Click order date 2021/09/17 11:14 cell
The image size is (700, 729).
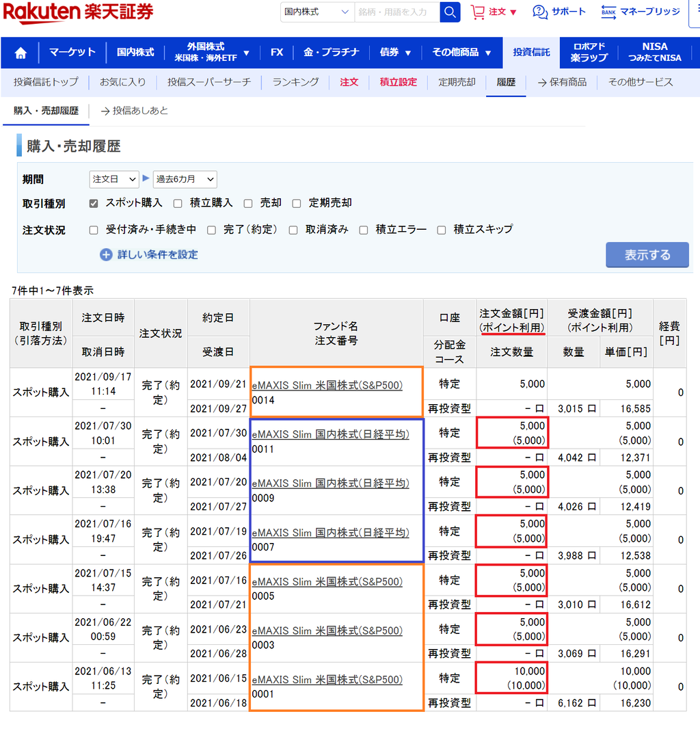(103, 384)
